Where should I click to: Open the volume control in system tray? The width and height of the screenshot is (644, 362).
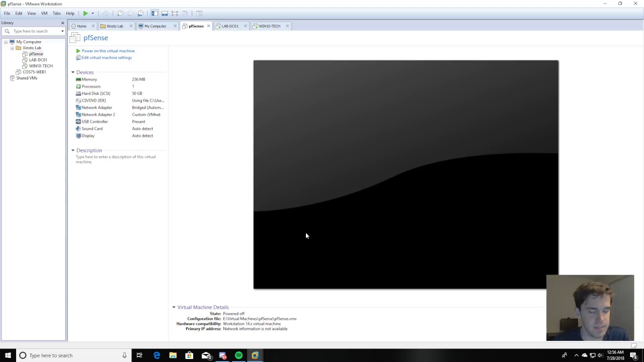[600, 355]
